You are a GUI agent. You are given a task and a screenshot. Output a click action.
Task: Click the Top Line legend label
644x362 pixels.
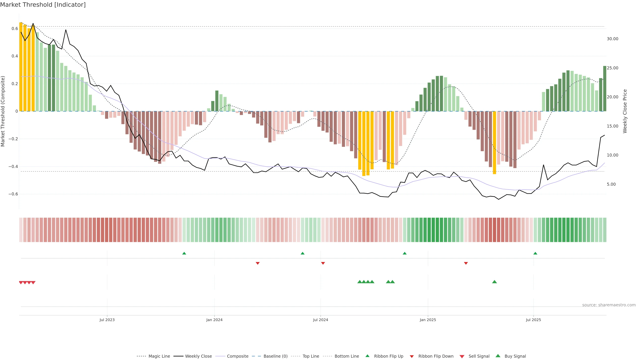[311, 356]
